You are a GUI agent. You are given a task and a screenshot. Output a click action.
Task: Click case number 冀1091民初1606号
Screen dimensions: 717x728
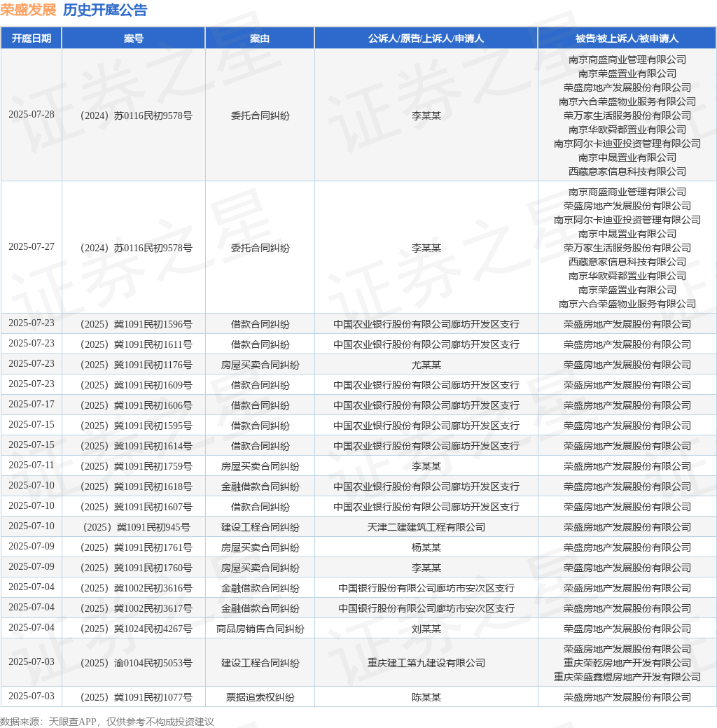137,405
